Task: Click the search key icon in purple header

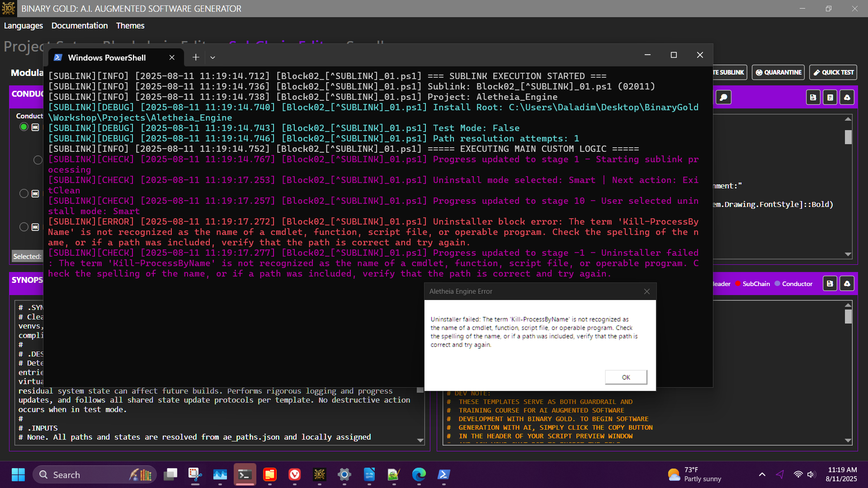Action: [x=723, y=98]
